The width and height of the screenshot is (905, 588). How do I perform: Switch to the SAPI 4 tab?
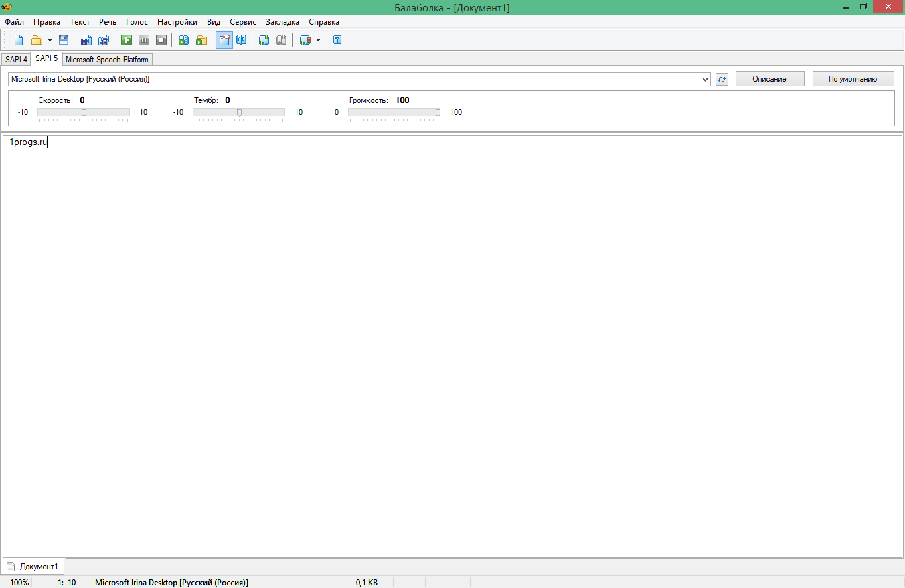tap(16, 60)
